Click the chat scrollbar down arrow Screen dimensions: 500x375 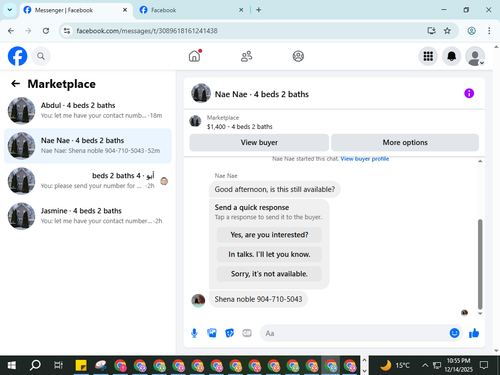(480, 313)
